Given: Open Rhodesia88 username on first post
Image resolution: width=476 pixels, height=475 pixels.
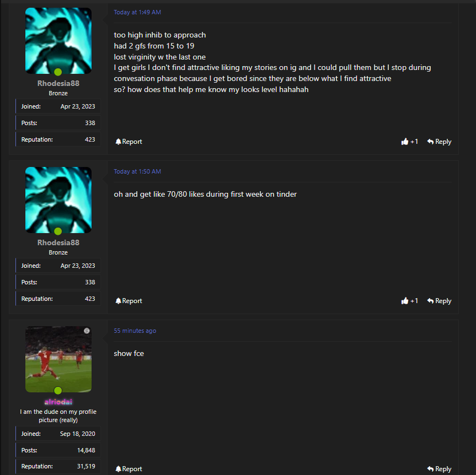Looking at the screenshot, I should tap(58, 83).
